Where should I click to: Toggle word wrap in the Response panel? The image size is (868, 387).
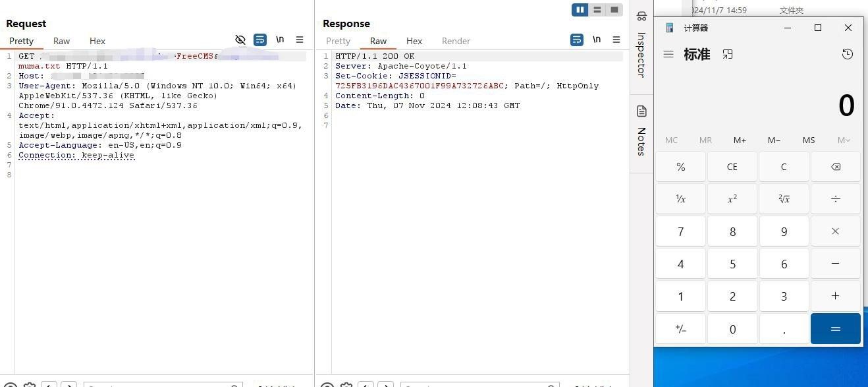577,40
